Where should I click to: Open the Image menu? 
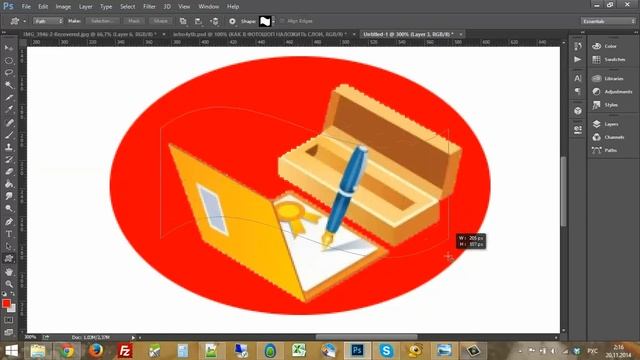(63, 7)
